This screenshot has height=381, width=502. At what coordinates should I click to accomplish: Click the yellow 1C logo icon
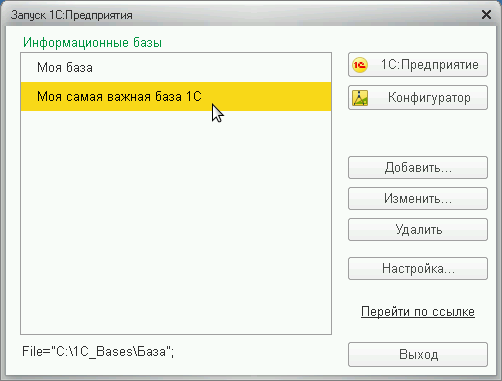pos(360,65)
